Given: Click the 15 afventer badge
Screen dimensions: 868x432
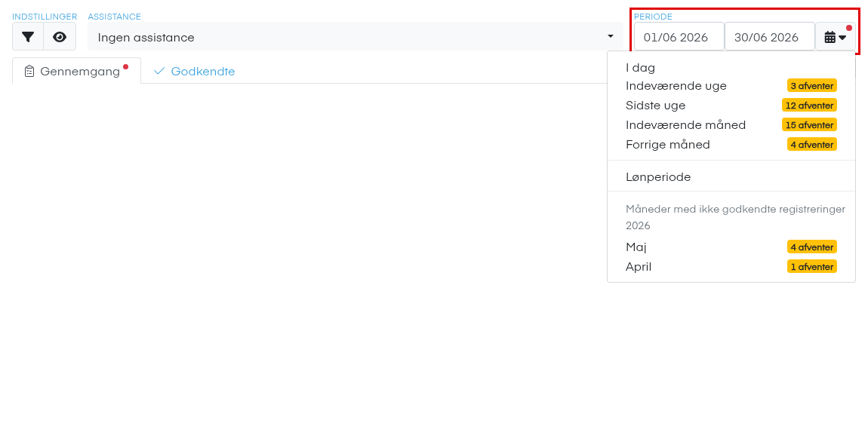Looking at the screenshot, I should (x=809, y=125).
